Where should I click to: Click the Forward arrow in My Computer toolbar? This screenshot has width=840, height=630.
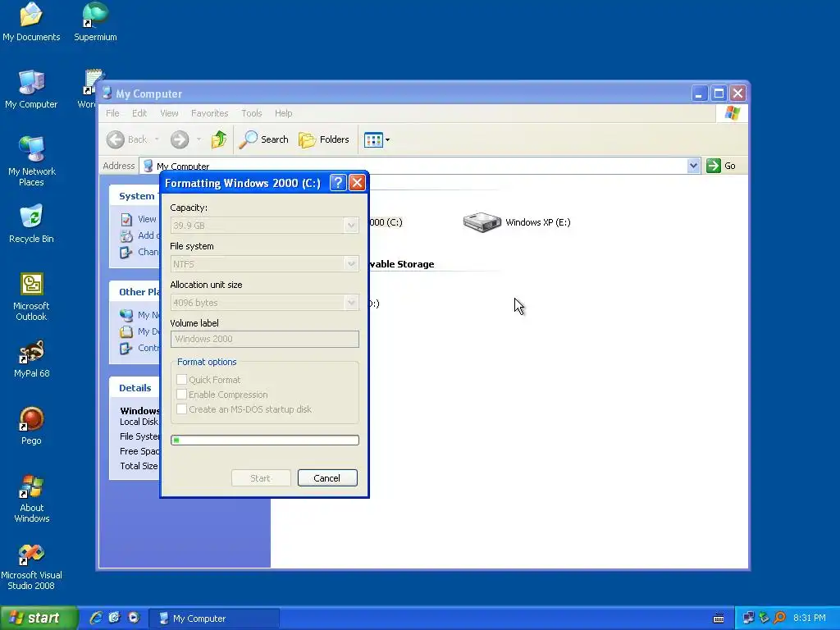tap(180, 139)
